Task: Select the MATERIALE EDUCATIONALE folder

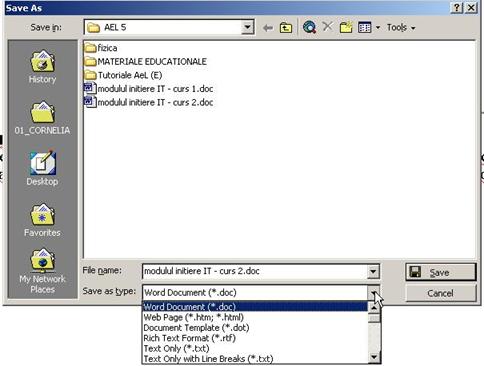Action: click(146, 62)
